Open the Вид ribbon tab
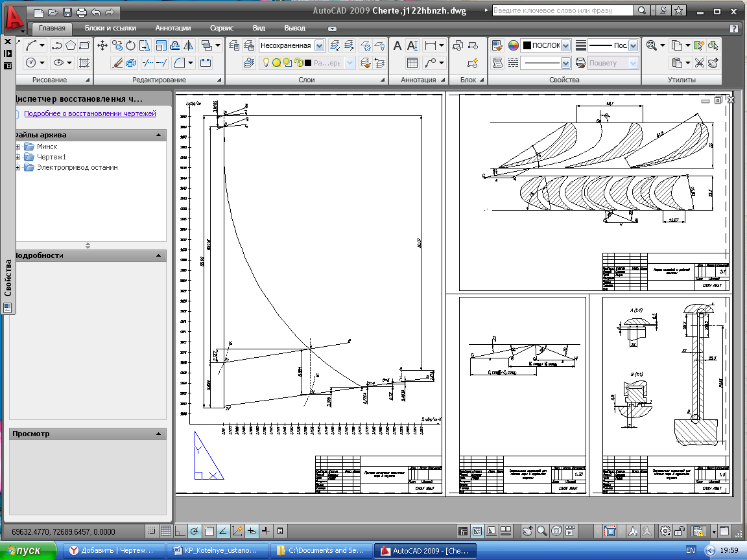This screenshot has width=747, height=560. (259, 28)
